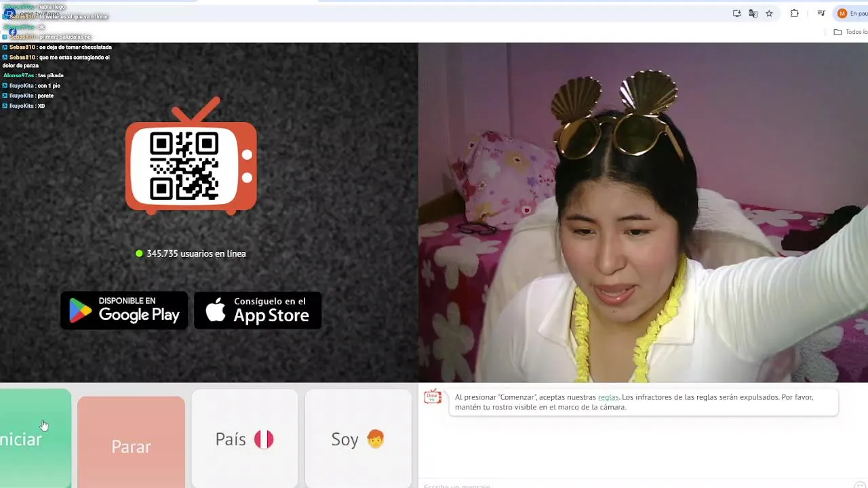This screenshot has width=868, height=488.
Task: Start chatting with the green Iniciar button
Action: pyautogui.click(x=35, y=439)
